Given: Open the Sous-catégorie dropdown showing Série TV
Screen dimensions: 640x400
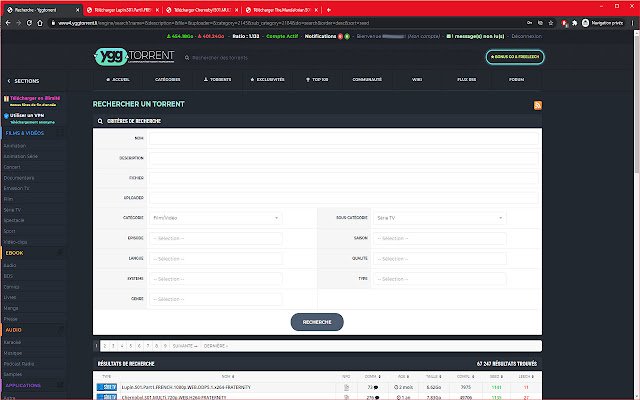Looking at the screenshot, I should tap(440, 218).
